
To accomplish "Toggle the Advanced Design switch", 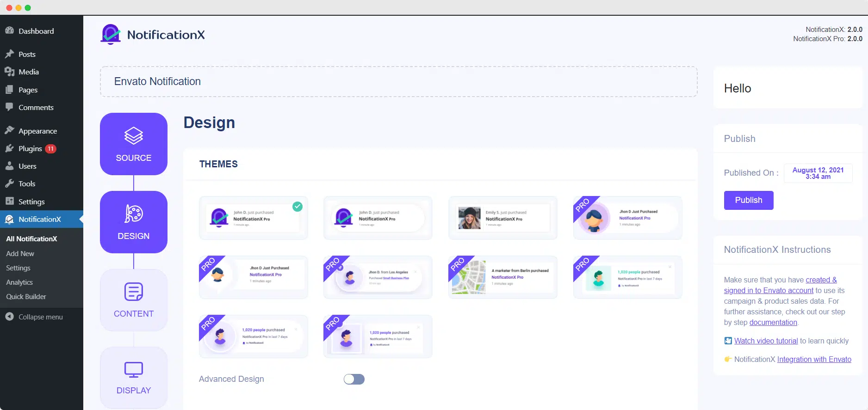I will (354, 379).
